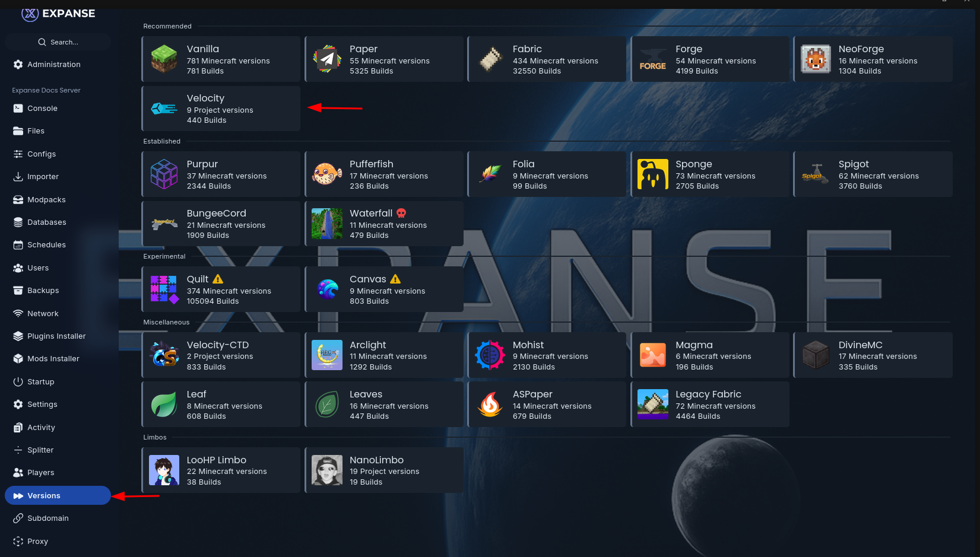Screen dimensions: 980x557
Task: Click the Expanse logo at top
Action: click(58, 14)
